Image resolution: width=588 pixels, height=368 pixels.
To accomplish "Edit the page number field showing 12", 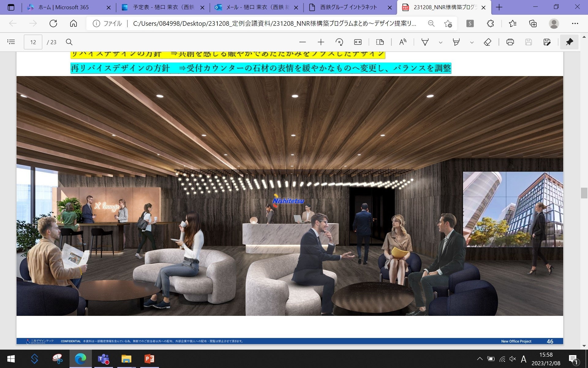I will click(33, 42).
